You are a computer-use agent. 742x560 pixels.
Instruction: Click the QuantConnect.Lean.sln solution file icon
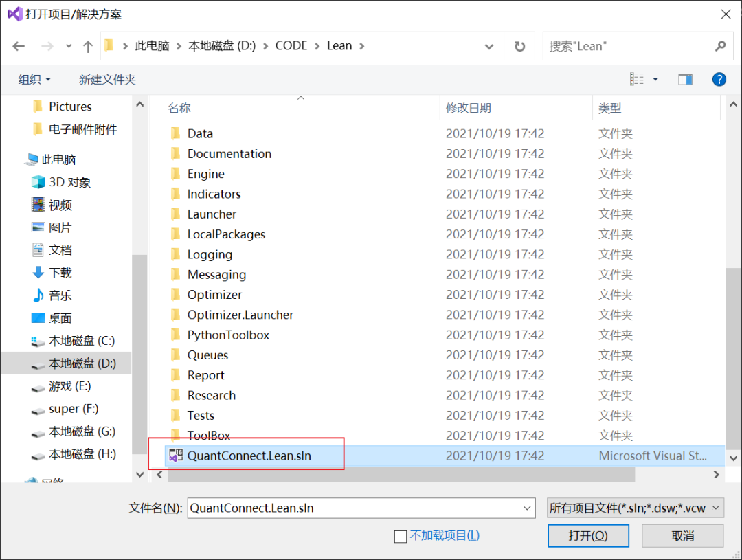click(x=176, y=455)
